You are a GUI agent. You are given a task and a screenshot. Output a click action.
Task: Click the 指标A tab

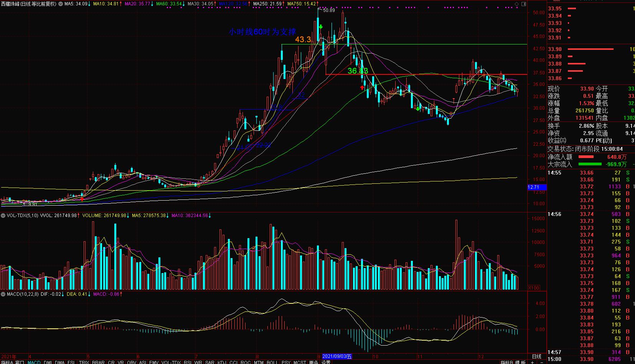click(x=7, y=362)
